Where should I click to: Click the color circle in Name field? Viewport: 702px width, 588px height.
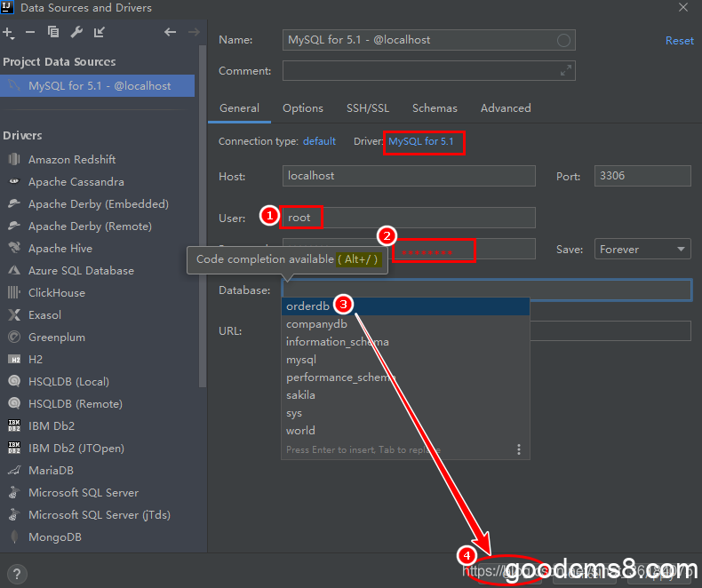[x=563, y=40]
